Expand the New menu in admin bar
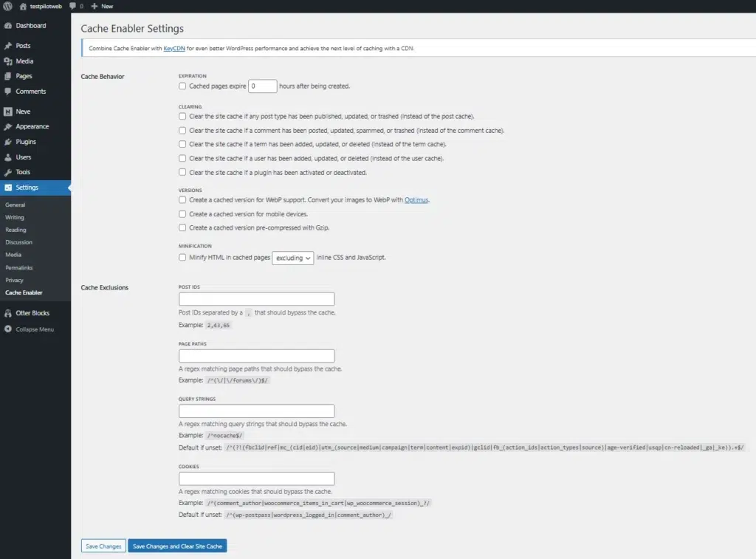Viewport: 756px width, 559px height. pyautogui.click(x=102, y=6)
